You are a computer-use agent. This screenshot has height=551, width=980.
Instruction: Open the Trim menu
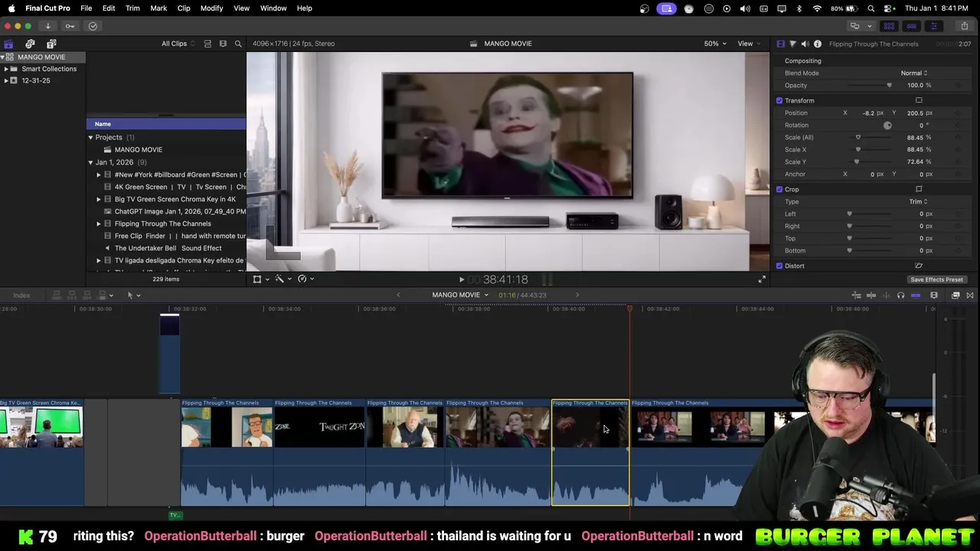[132, 8]
